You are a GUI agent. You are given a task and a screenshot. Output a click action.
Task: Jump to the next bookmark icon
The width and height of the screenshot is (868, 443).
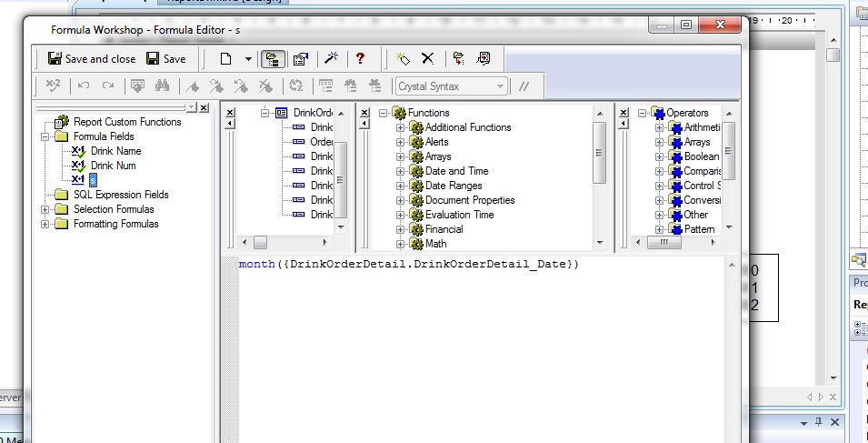[x=216, y=86]
